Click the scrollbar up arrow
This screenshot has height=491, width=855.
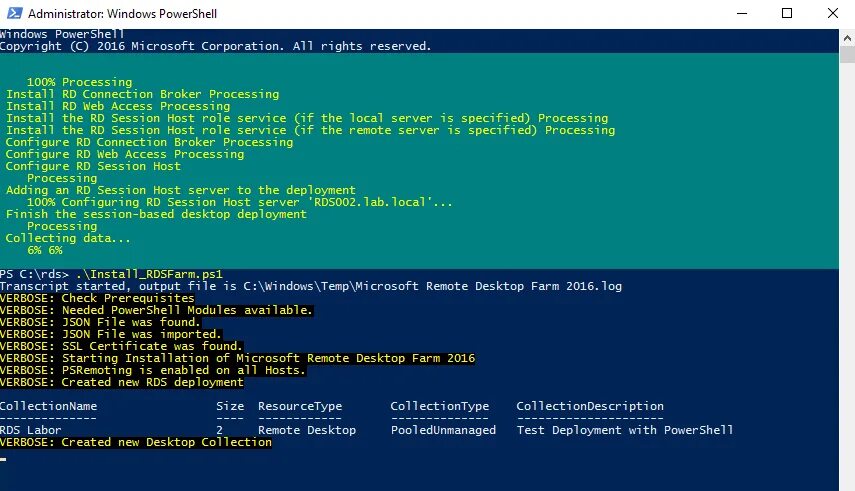point(847,38)
